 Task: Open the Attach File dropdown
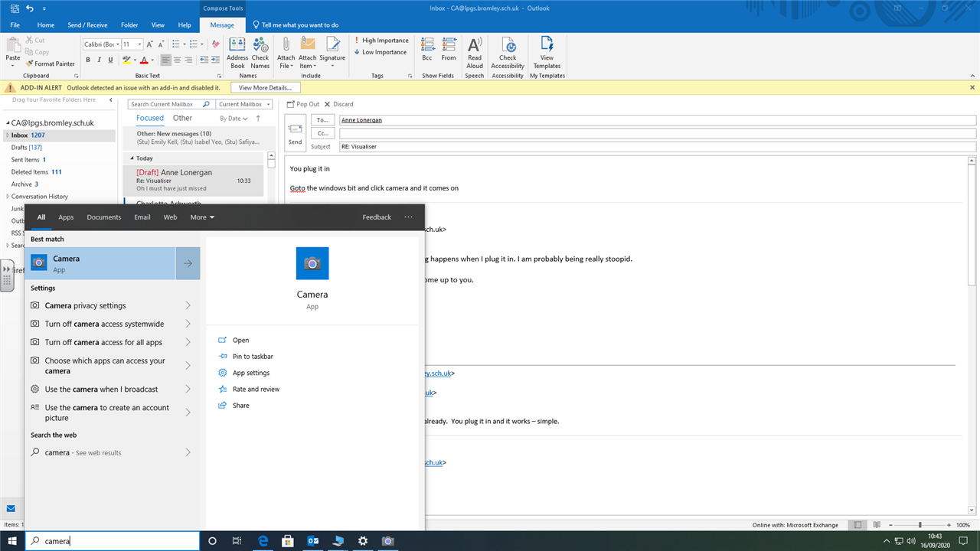(286, 53)
